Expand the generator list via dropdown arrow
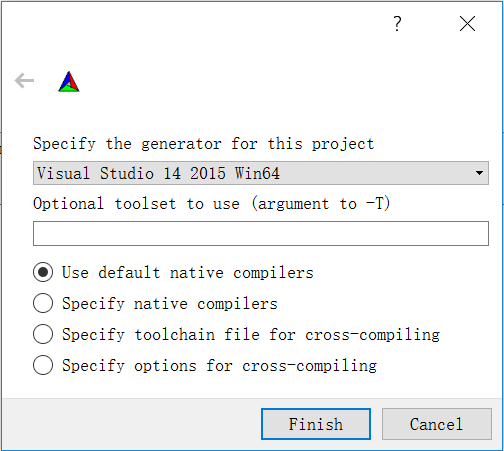 coord(479,173)
